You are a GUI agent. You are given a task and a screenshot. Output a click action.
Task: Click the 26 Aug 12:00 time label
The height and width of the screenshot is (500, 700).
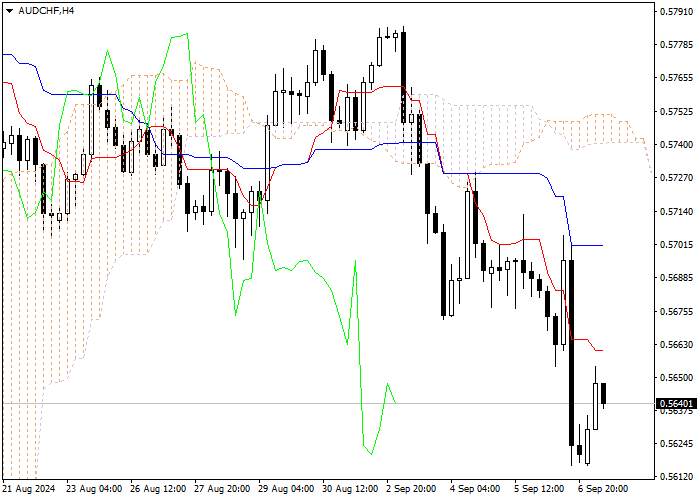(158, 489)
